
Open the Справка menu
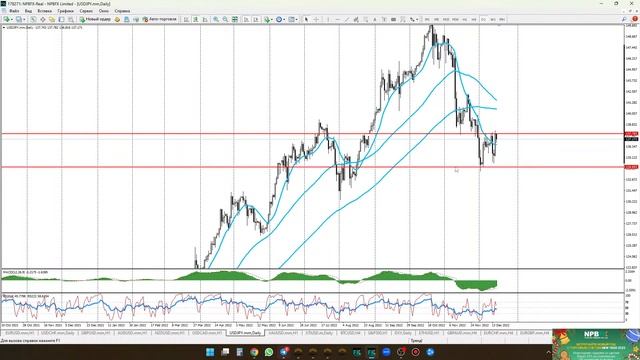coord(122,11)
